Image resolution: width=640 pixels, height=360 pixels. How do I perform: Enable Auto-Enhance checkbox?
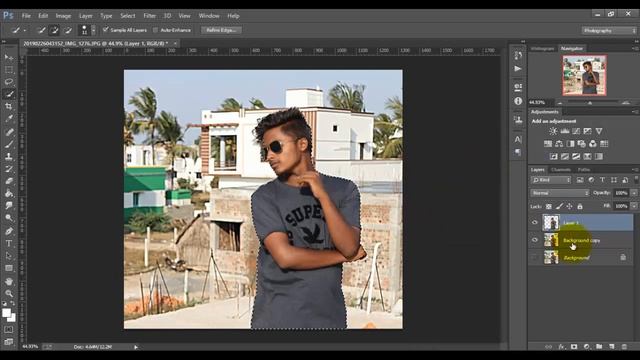click(156, 30)
